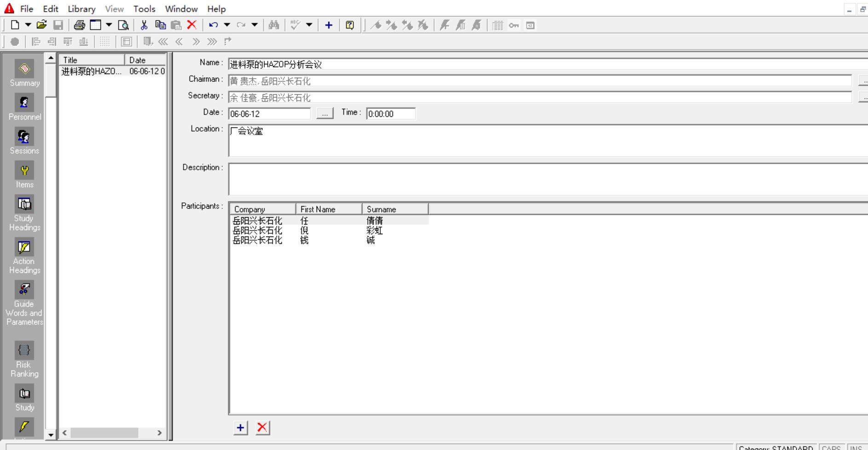This screenshot has height=450, width=868.
Task: Click the calendar toolbar icon
Action: 530,25
